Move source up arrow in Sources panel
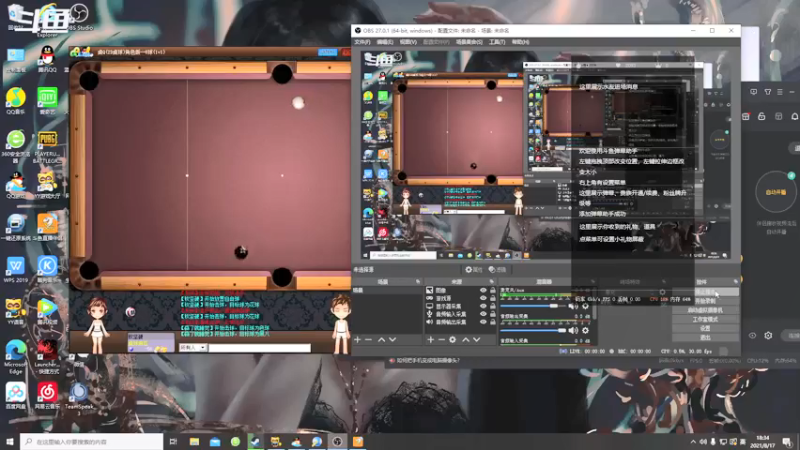 [x=465, y=340]
